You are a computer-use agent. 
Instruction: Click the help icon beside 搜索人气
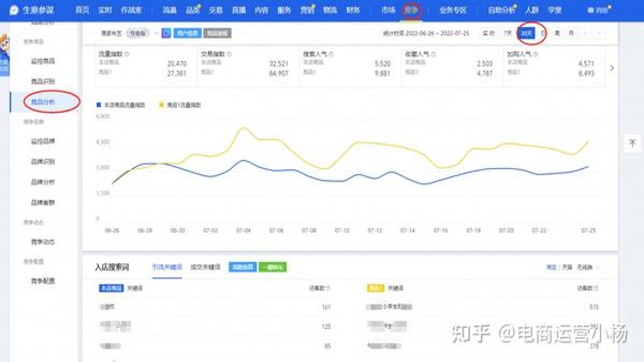click(330, 54)
